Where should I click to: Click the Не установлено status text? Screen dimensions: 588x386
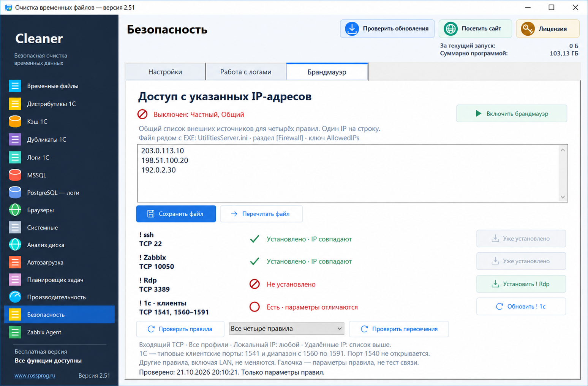pos(291,284)
